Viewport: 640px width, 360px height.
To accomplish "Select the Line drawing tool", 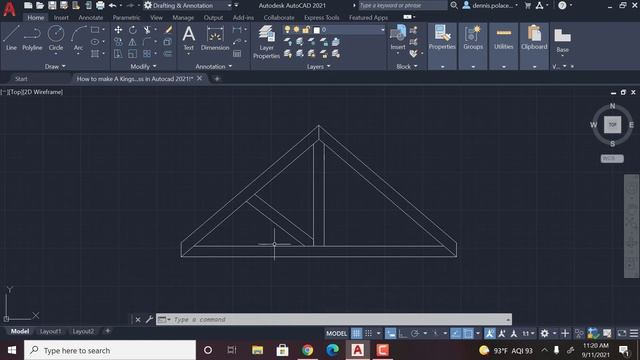I will pyautogui.click(x=11, y=38).
